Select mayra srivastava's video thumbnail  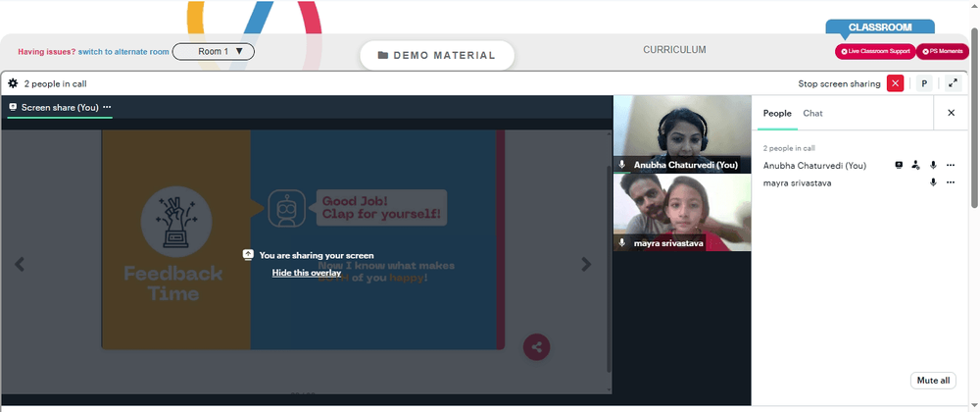tap(682, 212)
